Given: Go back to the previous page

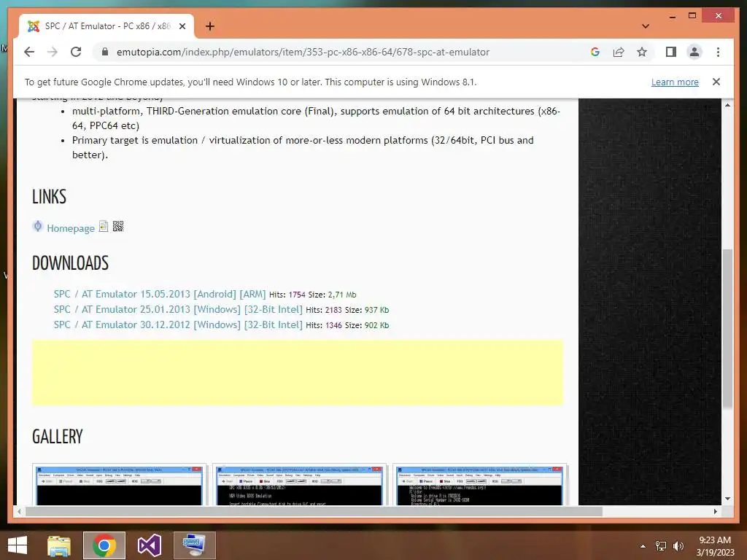Looking at the screenshot, I should [x=29, y=52].
